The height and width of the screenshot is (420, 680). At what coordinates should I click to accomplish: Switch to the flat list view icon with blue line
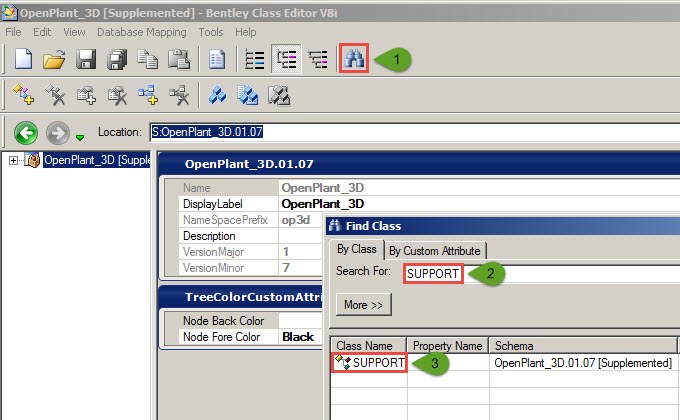coord(255,59)
